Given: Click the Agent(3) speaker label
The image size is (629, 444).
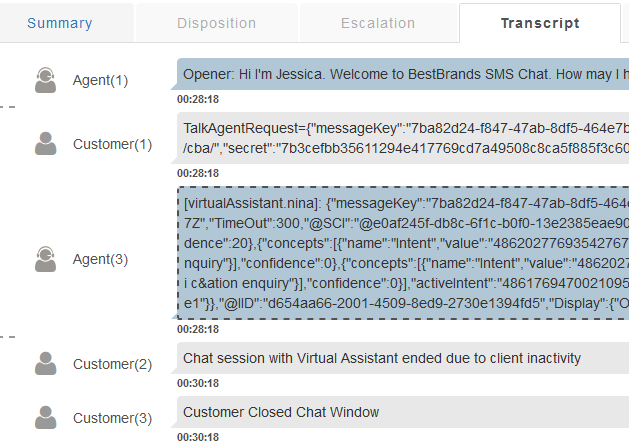Looking at the screenshot, I should coord(101,259).
